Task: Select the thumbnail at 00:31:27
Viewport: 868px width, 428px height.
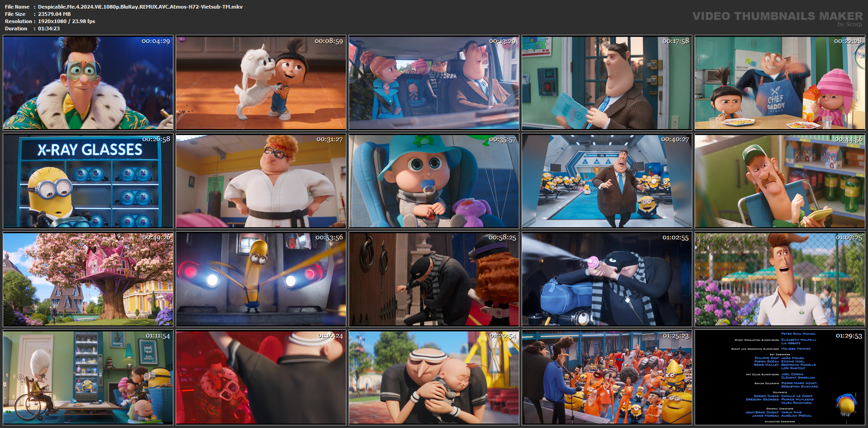Action: tap(261, 181)
